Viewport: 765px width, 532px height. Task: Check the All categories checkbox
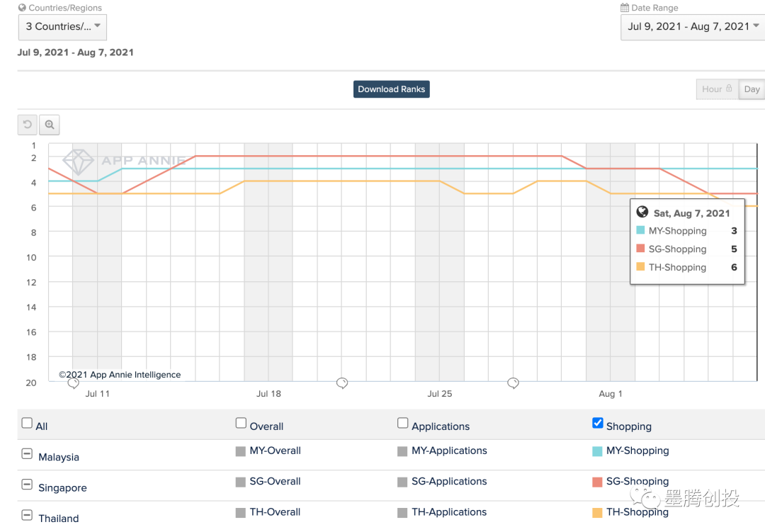point(27,424)
